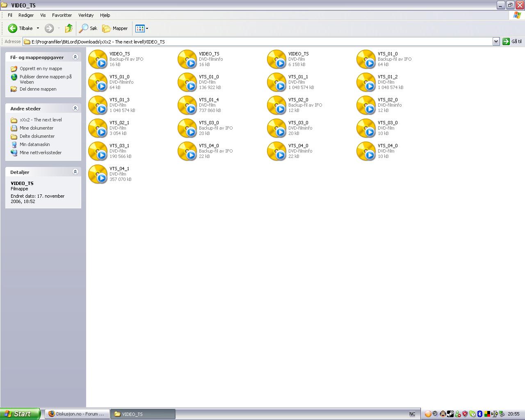Image resolution: width=525 pixels, height=420 pixels.
Task: Switch to the Diskusjon.no Firefox taskbar button
Action: point(77,414)
